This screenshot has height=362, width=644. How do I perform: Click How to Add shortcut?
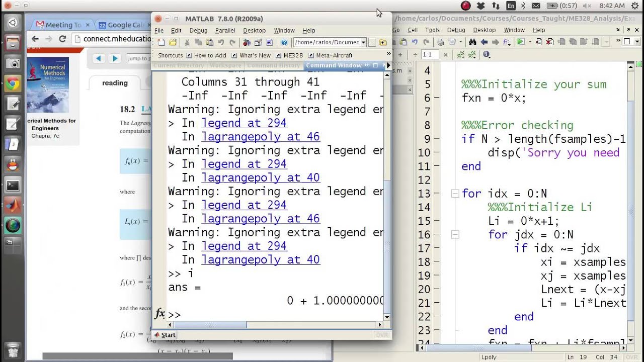coord(206,55)
